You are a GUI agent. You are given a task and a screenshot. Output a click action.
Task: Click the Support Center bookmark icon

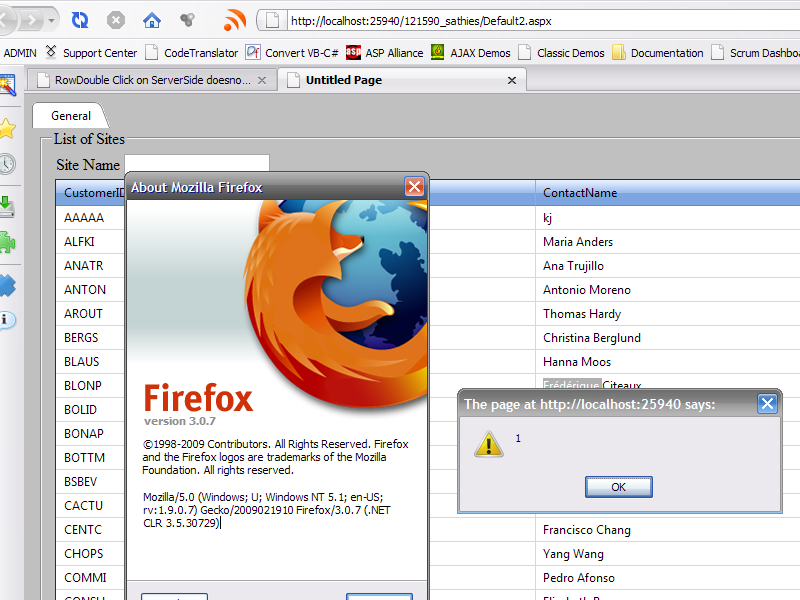tap(51, 52)
